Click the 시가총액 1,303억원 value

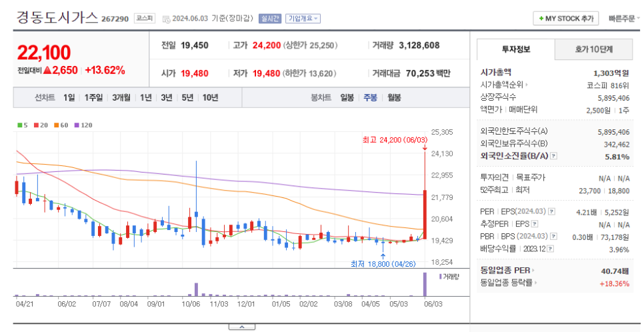(611, 73)
